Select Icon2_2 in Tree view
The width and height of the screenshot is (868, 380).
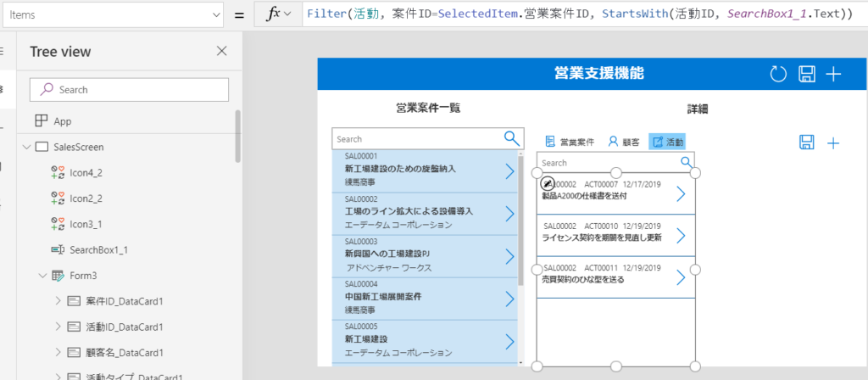(x=86, y=198)
